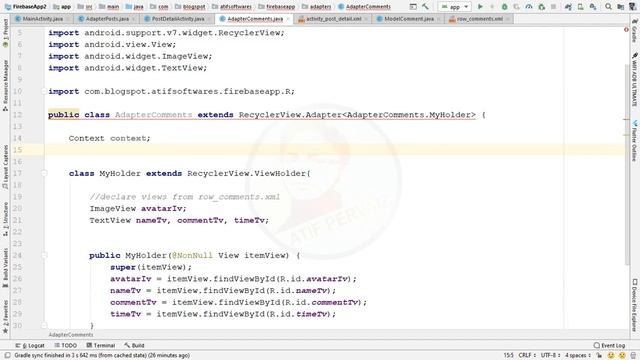Image resolution: width=640 pixels, height=360 pixels.
Task: Open the TODO tool window
Action: (x=66, y=345)
